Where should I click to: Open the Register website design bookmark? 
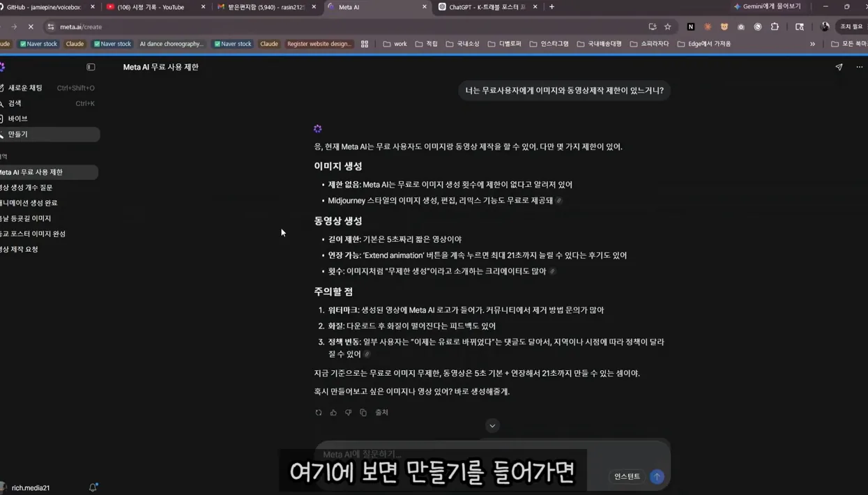(319, 44)
